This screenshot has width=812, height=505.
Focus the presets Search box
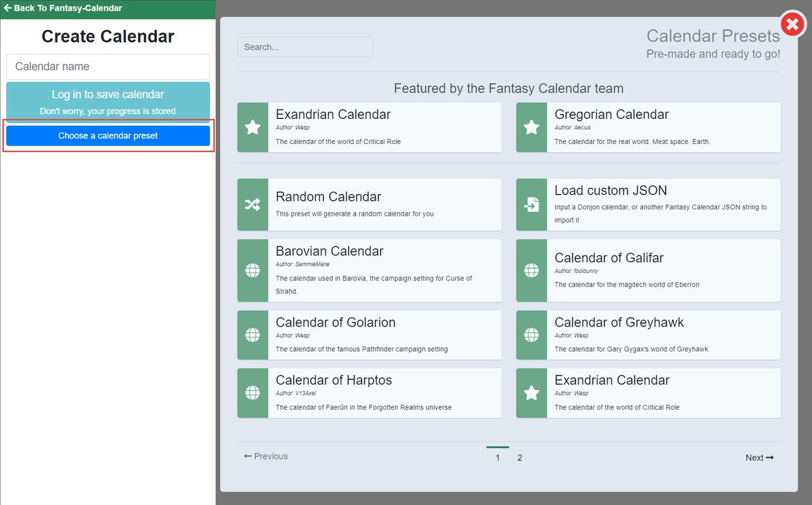[305, 47]
